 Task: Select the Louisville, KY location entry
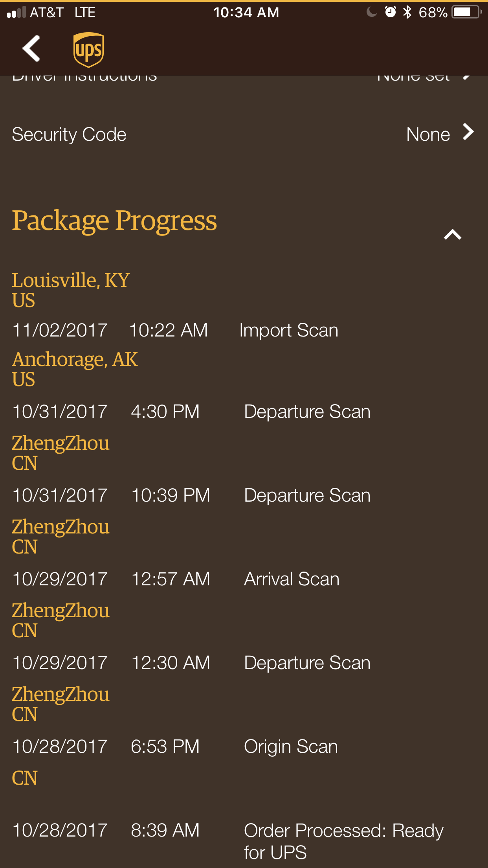coord(71,281)
